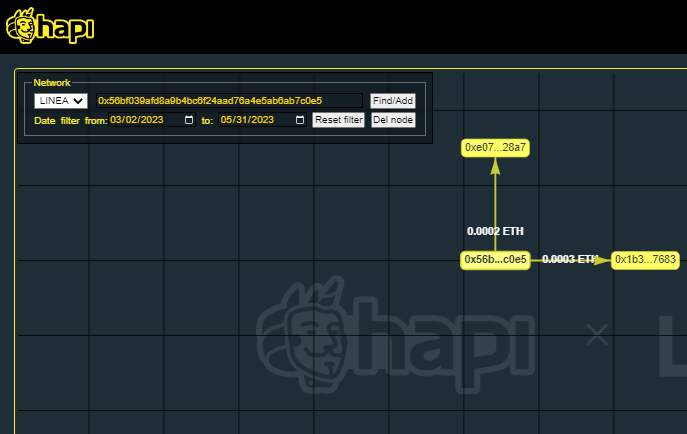
Task: Open the LINEA network dropdown
Action: [x=61, y=101]
